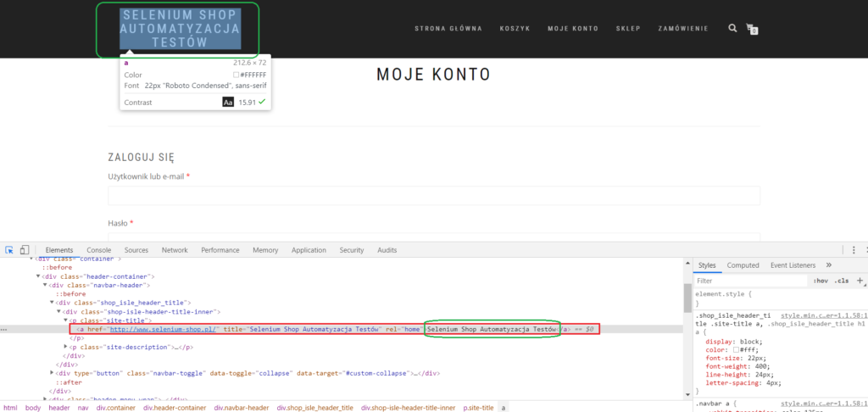Expand the p class="site-description" node
Screen dimensions: 868x412
click(66, 347)
